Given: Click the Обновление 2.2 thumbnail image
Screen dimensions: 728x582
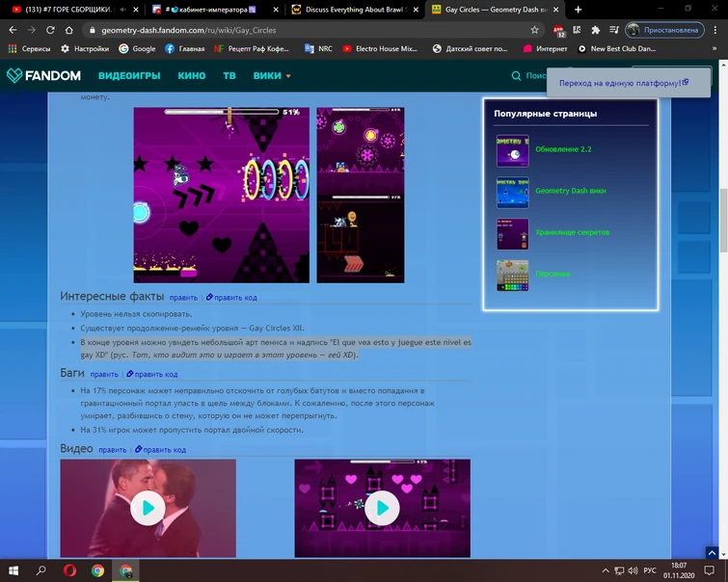Looking at the screenshot, I should pos(513,150).
